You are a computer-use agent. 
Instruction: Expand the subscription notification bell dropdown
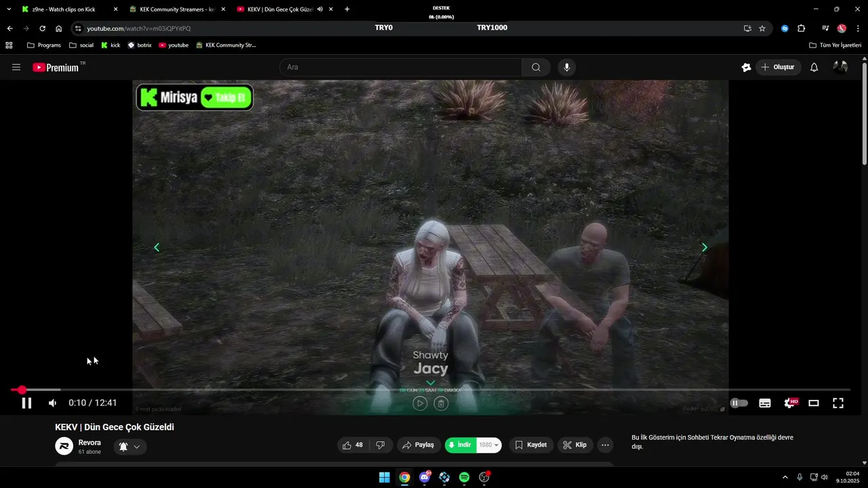[130, 447]
